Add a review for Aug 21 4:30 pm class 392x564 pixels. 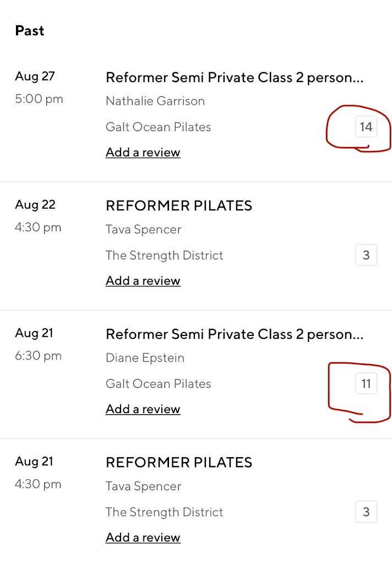point(143,538)
